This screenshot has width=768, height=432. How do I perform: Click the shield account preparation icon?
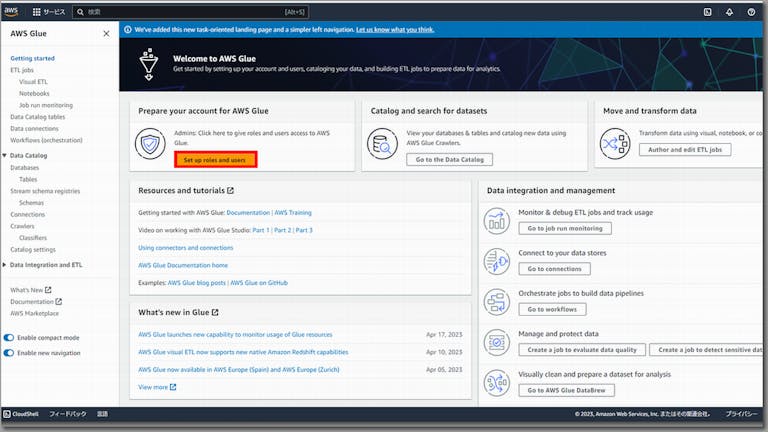point(150,144)
